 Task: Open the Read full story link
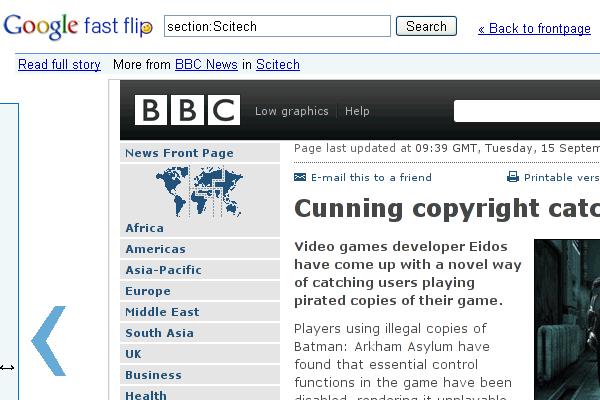[x=59, y=64]
